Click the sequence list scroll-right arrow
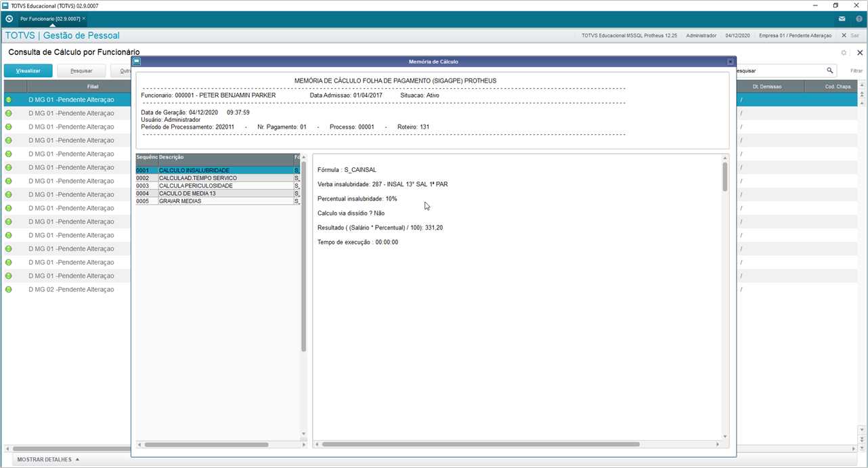This screenshot has height=468, width=868. 303,444
